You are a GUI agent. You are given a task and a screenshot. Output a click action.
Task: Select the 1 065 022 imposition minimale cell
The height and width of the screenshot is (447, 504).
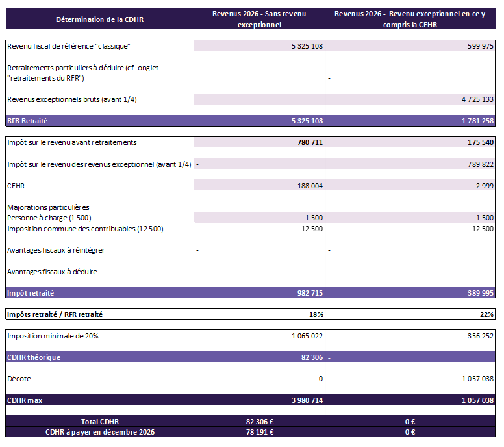click(x=303, y=336)
